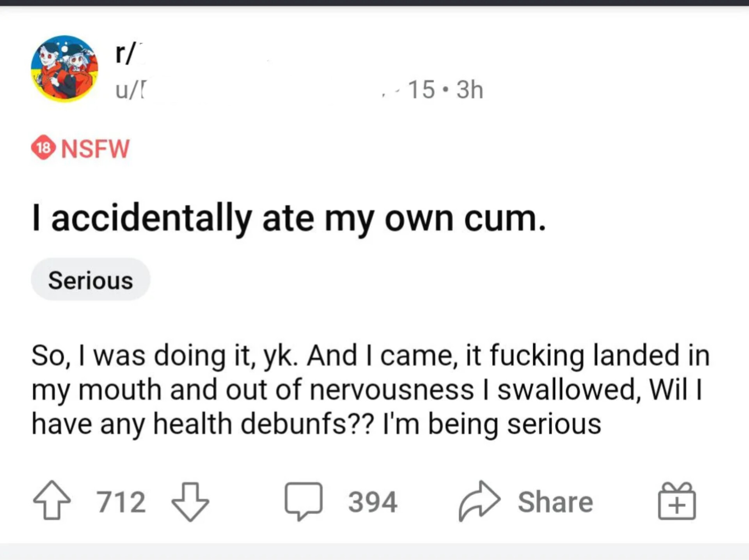Open the subreddit avatar image
This screenshot has width=749, height=560.
[65, 69]
